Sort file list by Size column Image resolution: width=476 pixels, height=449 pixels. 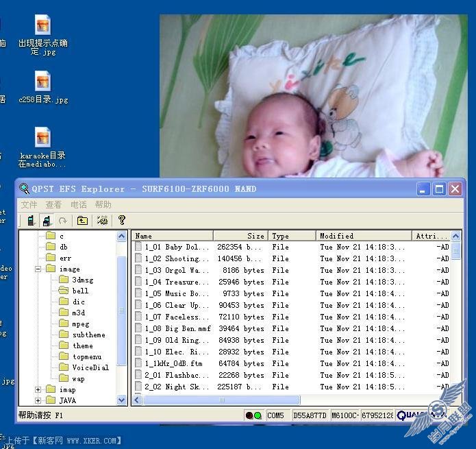[240, 236]
